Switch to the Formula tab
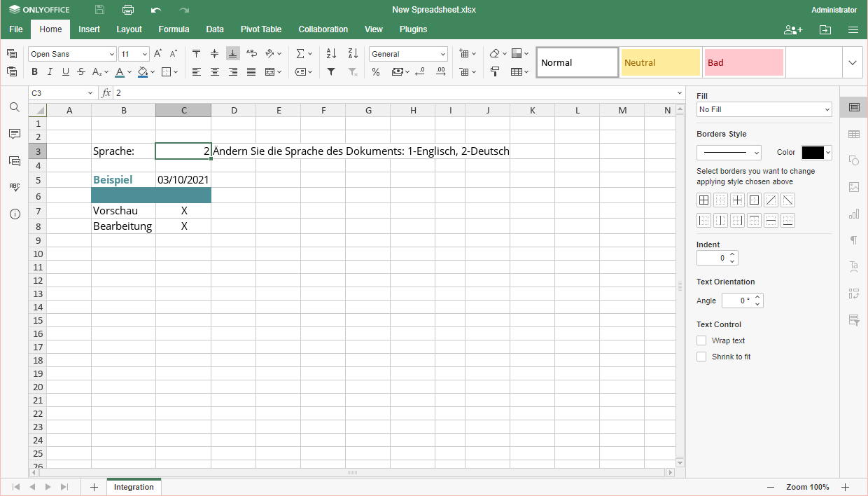Viewport: 868px width, 496px height. tap(174, 29)
